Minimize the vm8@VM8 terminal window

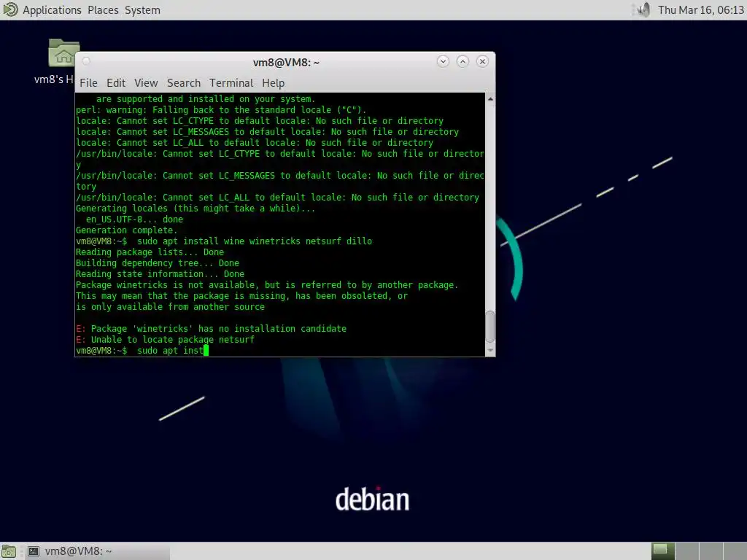click(443, 61)
